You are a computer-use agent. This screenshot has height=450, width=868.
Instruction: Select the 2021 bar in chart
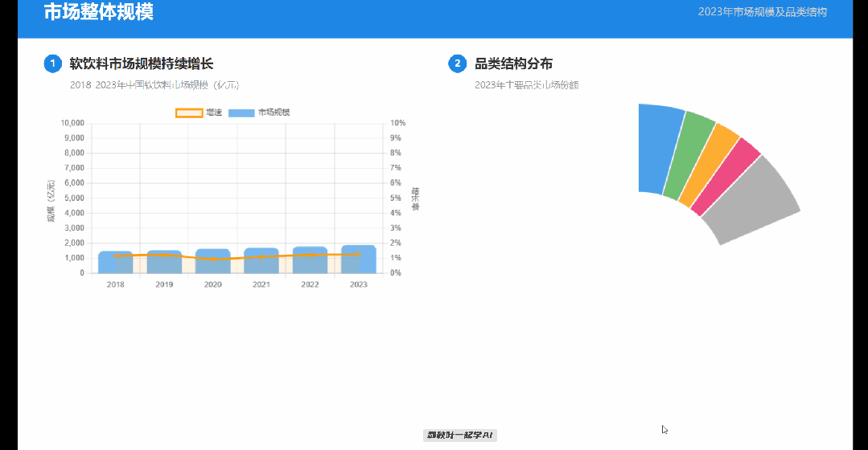click(x=261, y=260)
